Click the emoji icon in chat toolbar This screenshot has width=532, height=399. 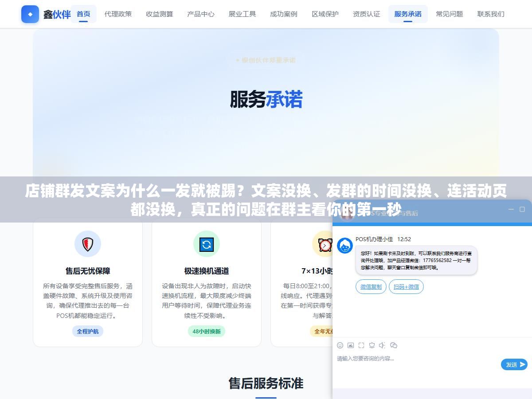340,345
